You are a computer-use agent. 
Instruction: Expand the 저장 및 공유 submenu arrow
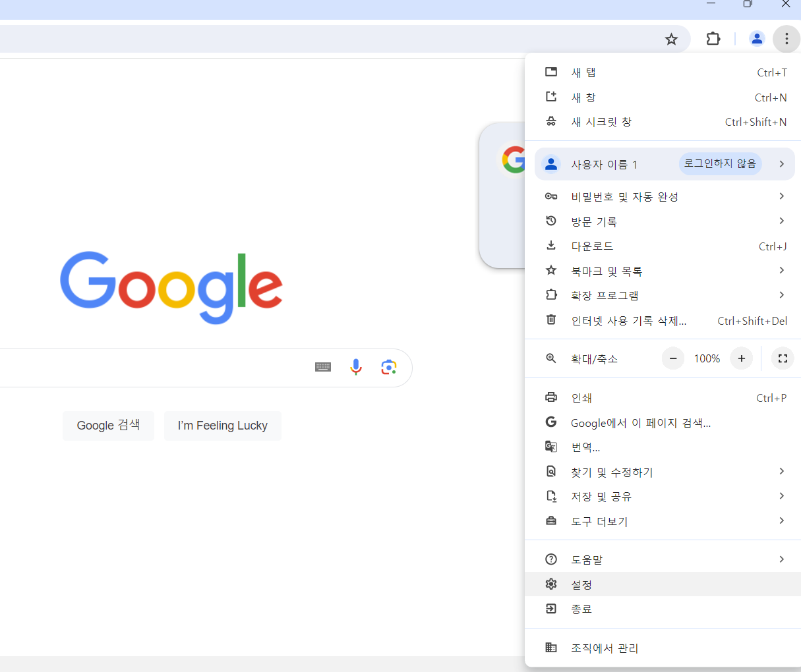click(x=782, y=496)
